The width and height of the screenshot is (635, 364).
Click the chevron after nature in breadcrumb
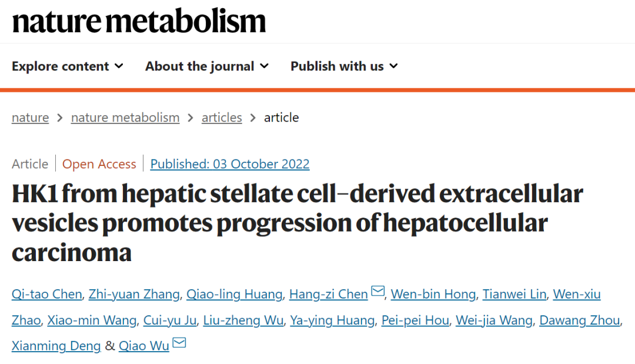click(58, 118)
